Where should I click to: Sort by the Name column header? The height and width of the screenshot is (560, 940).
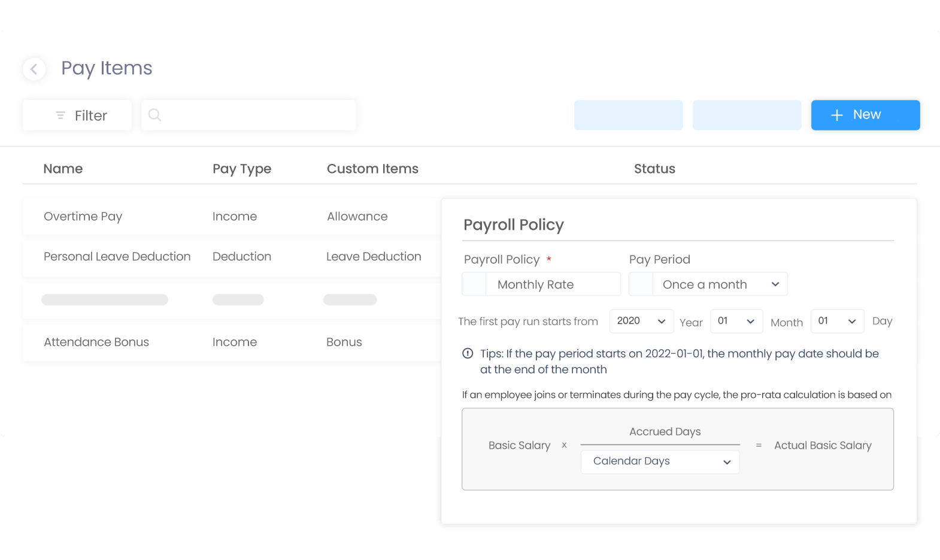point(63,169)
